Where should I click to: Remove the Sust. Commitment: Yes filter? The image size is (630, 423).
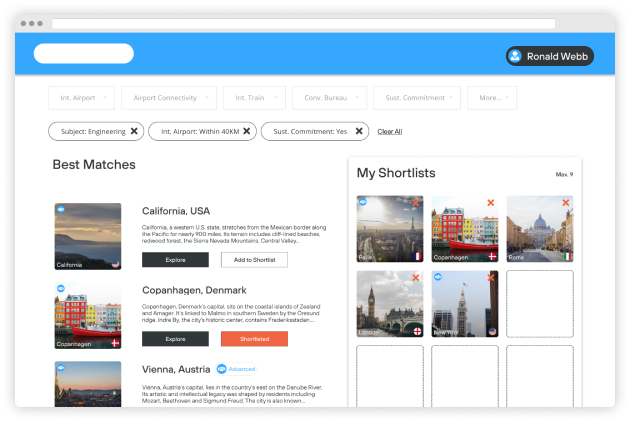pyautogui.click(x=359, y=131)
